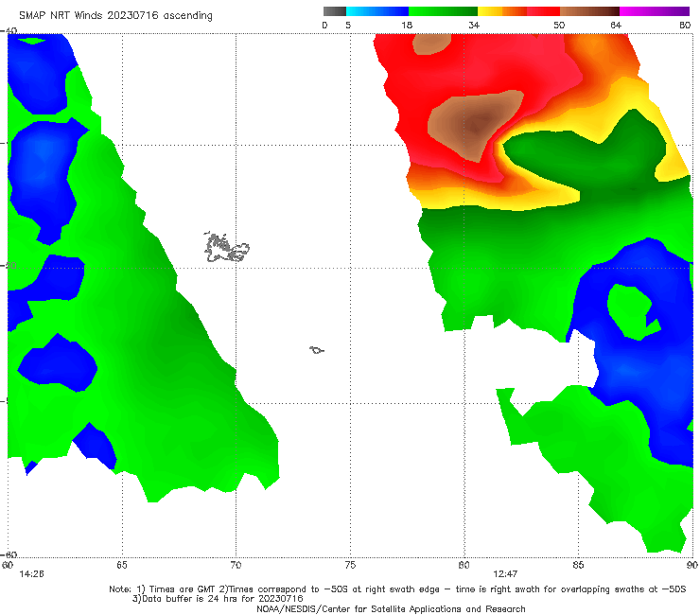Click the longitude label '65'
The width and height of the screenshot is (700, 615).
pos(122,565)
